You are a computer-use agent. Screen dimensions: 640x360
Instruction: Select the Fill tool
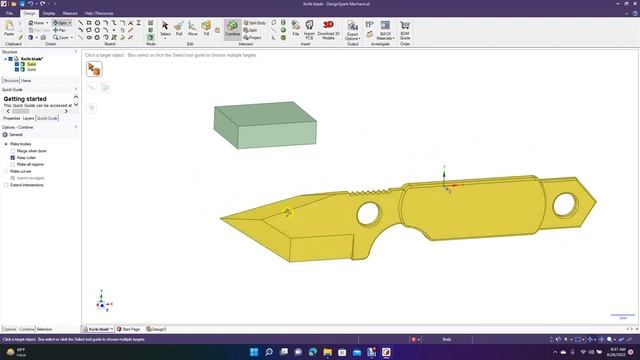[206, 29]
